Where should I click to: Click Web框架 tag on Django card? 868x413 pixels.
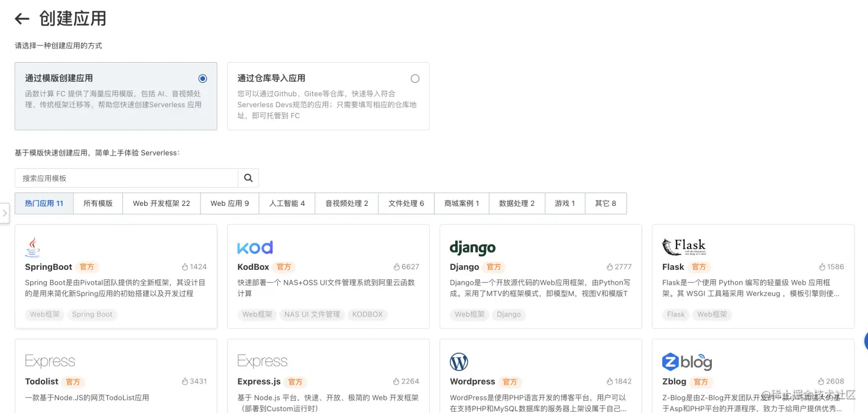click(469, 314)
